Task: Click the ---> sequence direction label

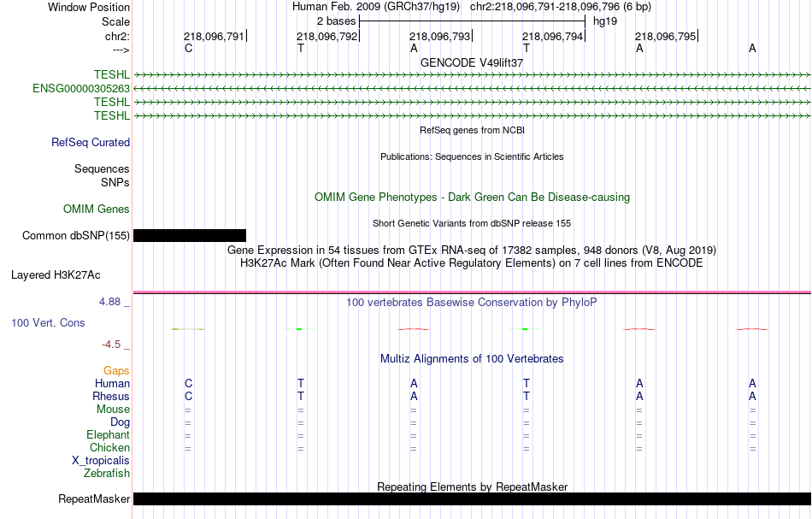Action: pyautogui.click(x=121, y=50)
